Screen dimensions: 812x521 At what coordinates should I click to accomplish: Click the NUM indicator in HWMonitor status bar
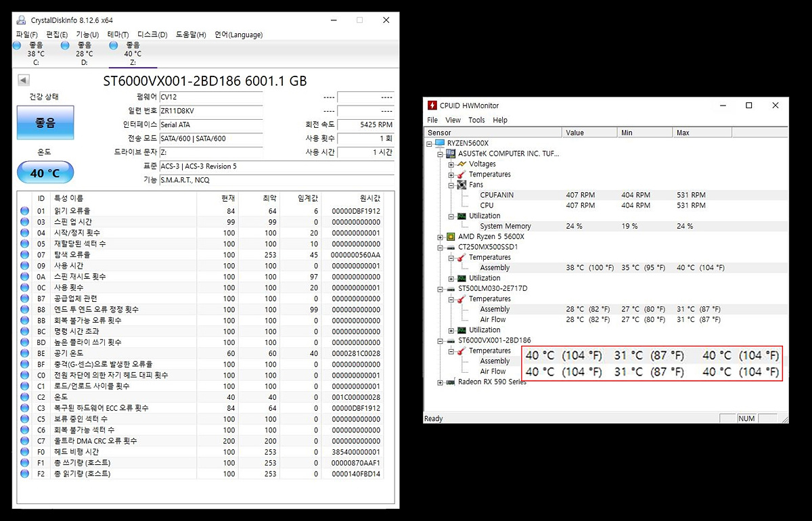click(x=746, y=419)
